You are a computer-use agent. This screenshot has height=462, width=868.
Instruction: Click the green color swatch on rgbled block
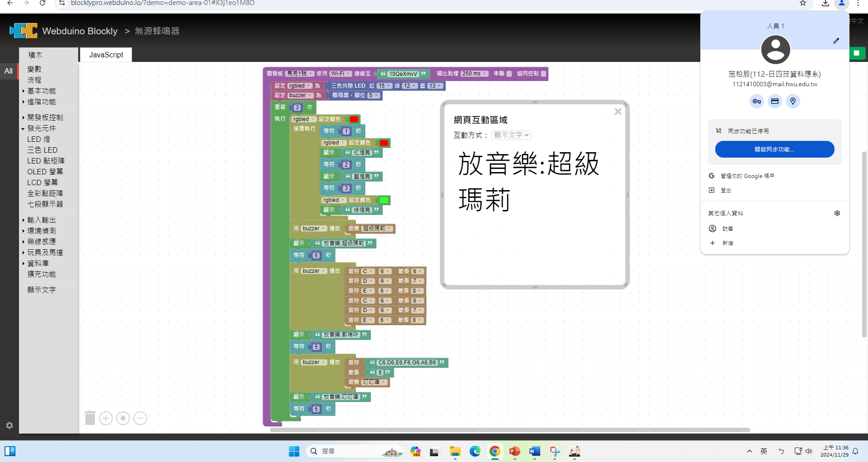(384, 200)
